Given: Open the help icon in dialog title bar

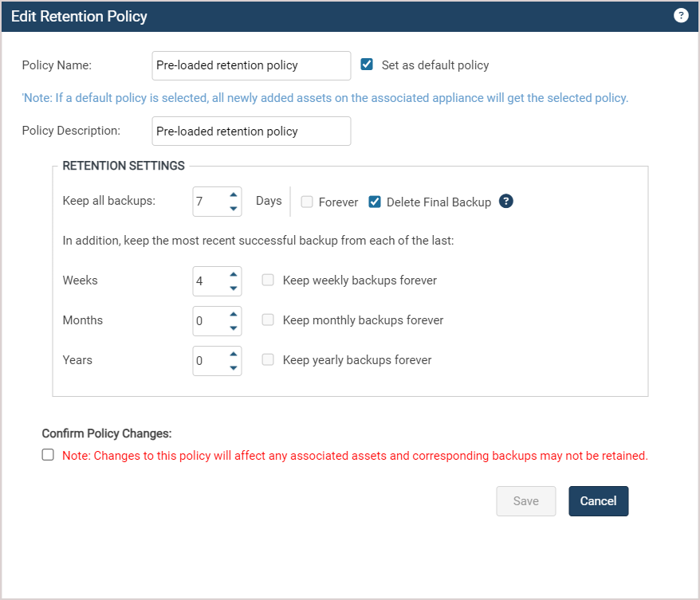Looking at the screenshot, I should point(680,16).
